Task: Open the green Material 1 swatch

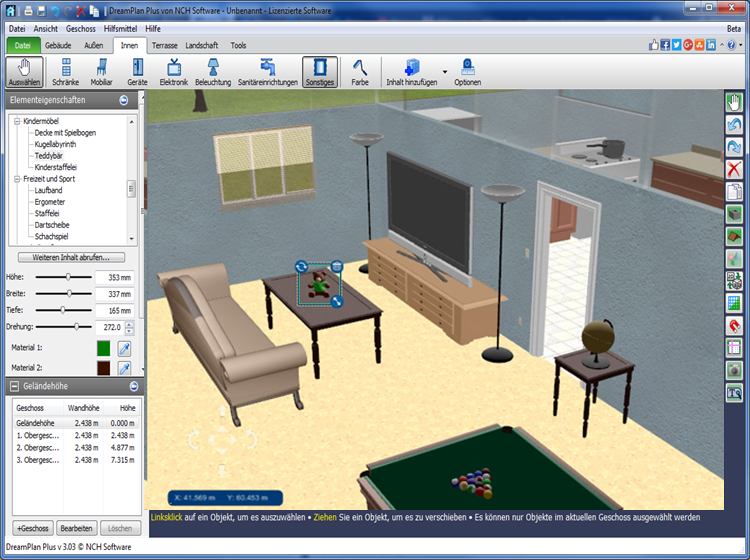Action: click(103, 349)
